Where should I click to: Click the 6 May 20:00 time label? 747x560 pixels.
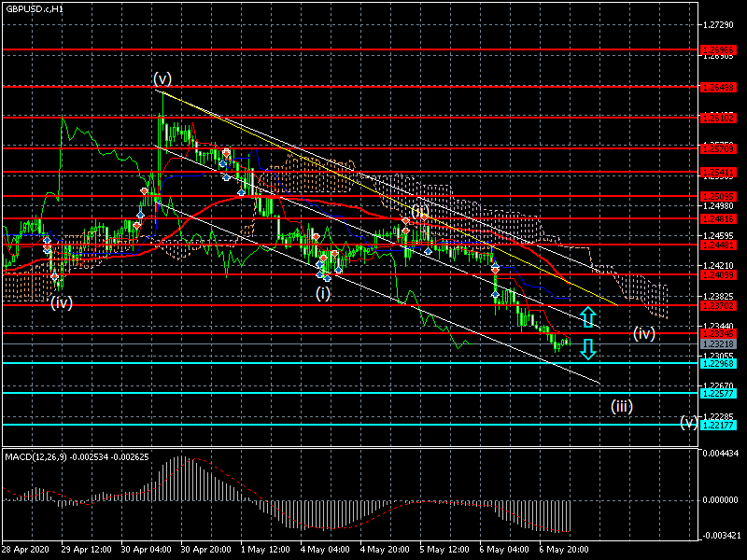click(x=564, y=550)
